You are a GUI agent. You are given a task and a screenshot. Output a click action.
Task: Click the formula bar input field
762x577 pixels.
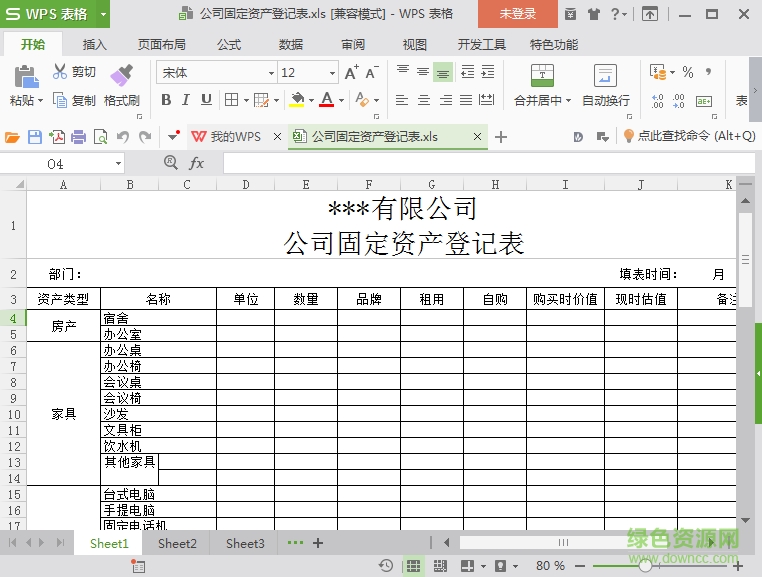(489, 163)
